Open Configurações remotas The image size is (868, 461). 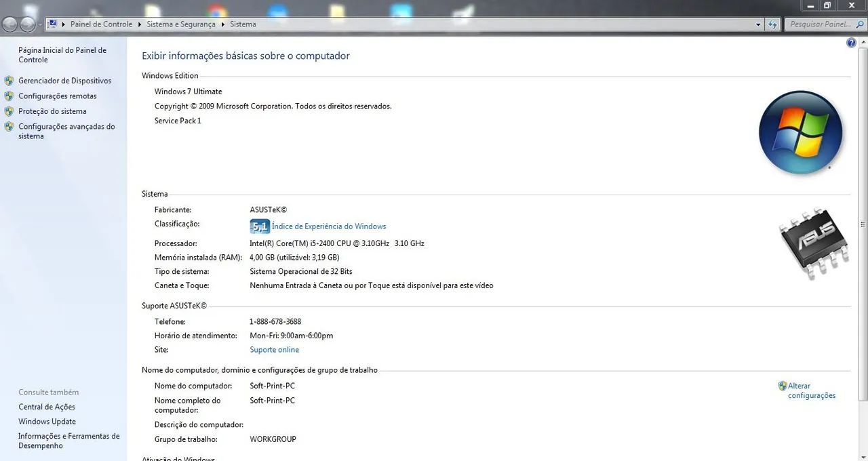tap(58, 96)
